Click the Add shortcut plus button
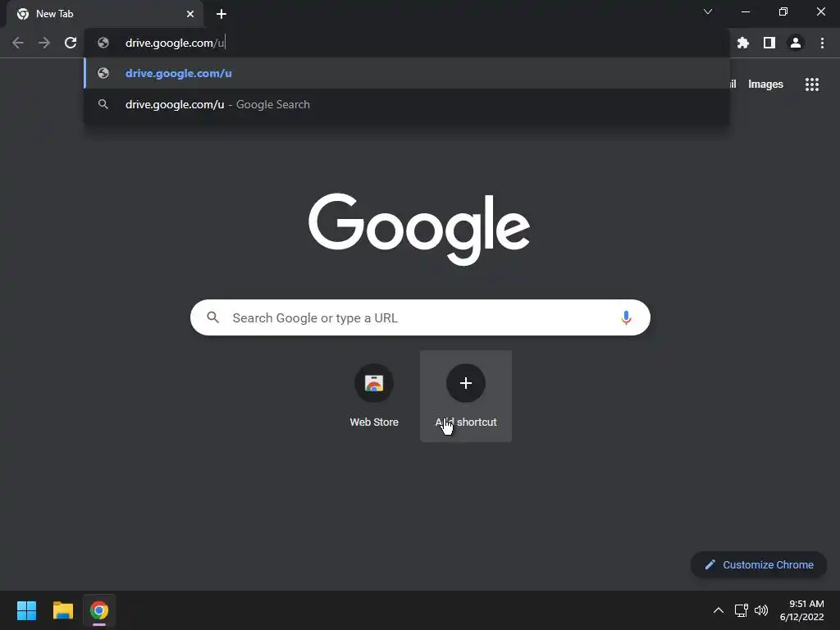The width and height of the screenshot is (840, 630). pos(466,383)
